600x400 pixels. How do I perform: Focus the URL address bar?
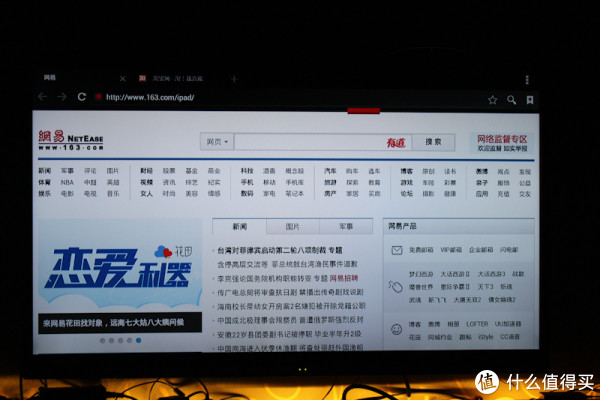tap(150, 97)
